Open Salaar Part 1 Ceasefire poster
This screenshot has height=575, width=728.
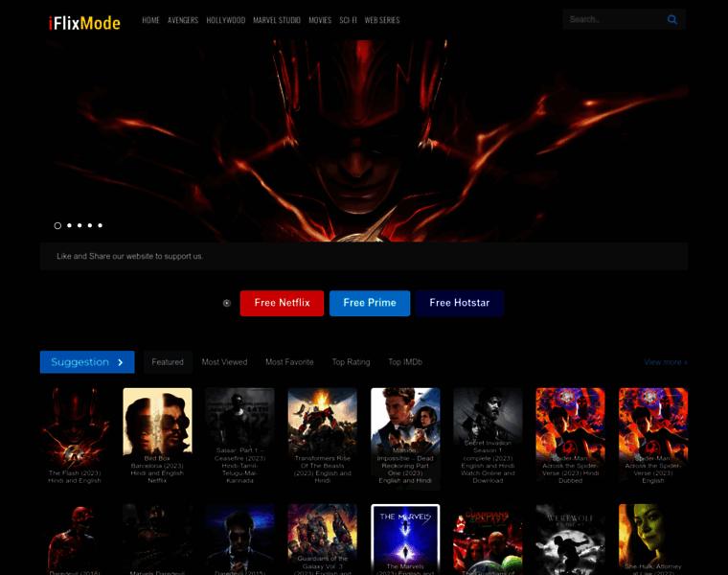click(240, 437)
